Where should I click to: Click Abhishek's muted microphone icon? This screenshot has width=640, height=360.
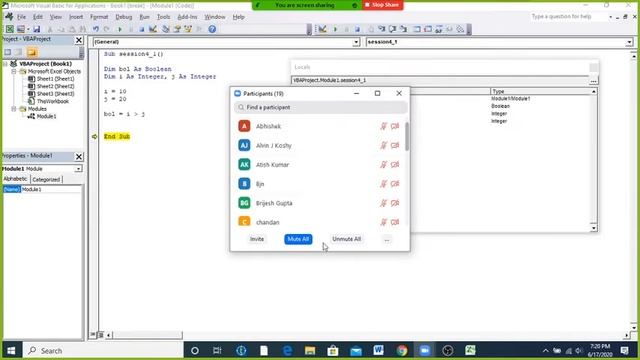pyautogui.click(x=383, y=126)
